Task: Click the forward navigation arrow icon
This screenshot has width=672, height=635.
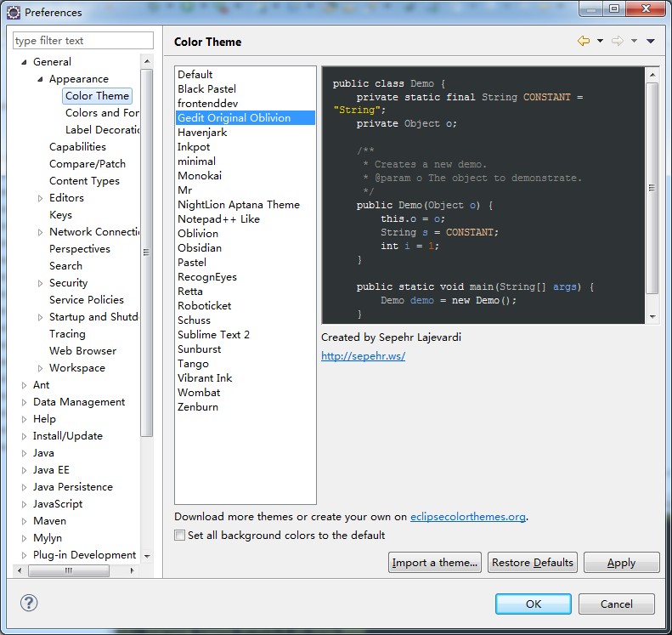Action: point(617,41)
